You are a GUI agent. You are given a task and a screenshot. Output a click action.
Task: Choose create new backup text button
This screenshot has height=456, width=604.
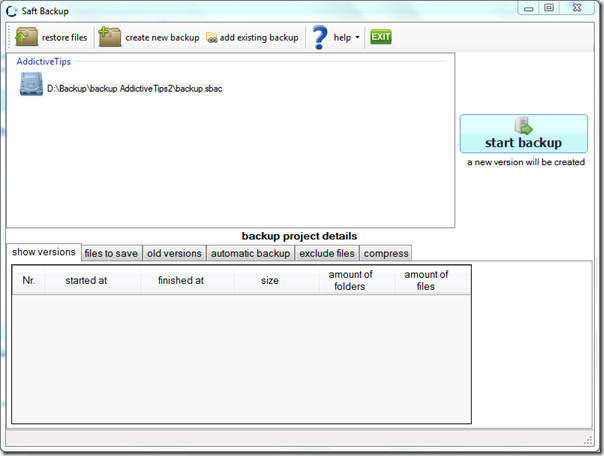pos(162,37)
